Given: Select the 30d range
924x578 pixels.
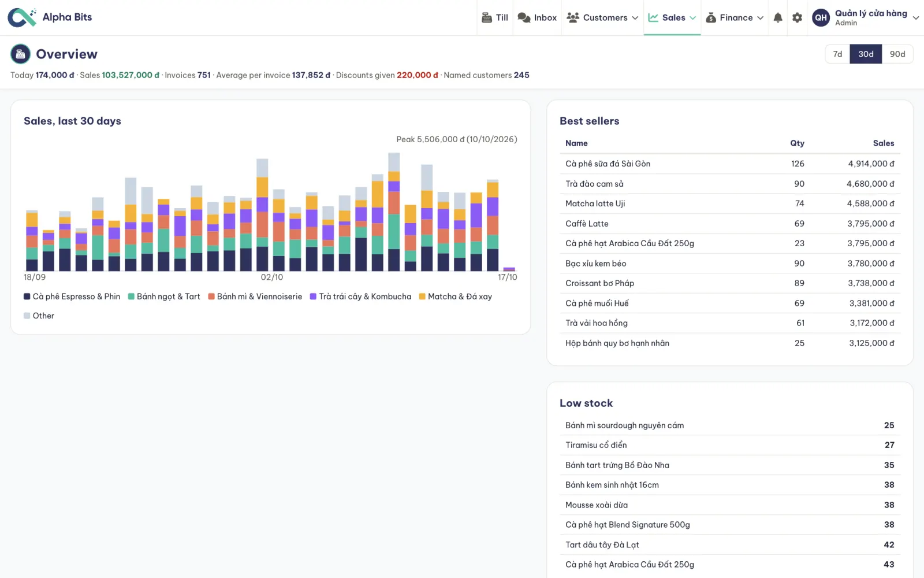Looking at the screenshot, I should [866, 54].
